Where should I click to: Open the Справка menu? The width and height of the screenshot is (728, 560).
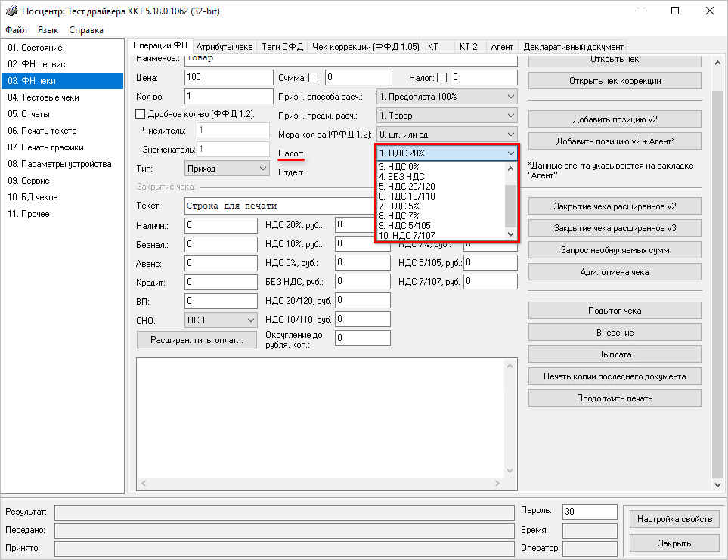86,30
